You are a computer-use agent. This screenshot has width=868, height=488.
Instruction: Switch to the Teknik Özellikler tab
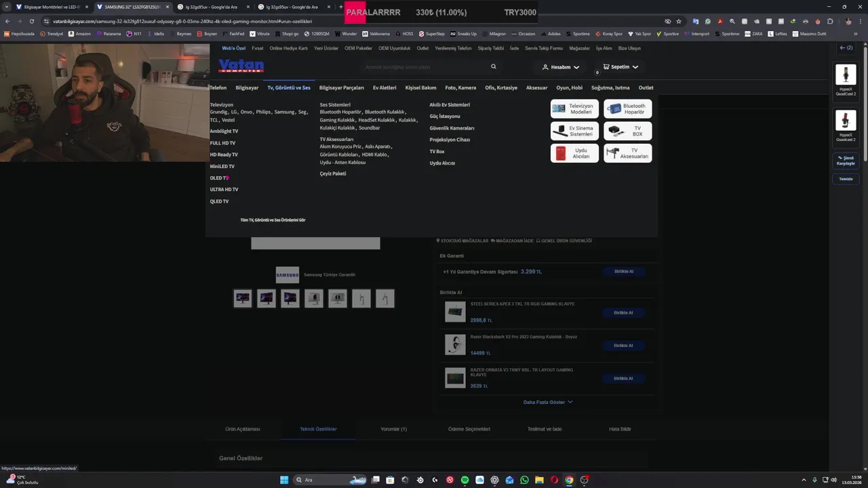[x=318, y=429]
